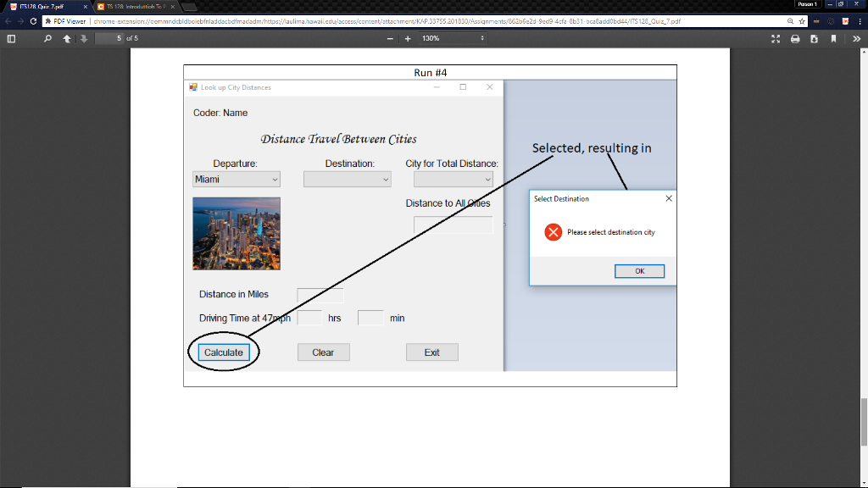This screenshot has height=488, width=868.
Task: Switch PDF viewer to presentation mode
Action: coord(776,39)
